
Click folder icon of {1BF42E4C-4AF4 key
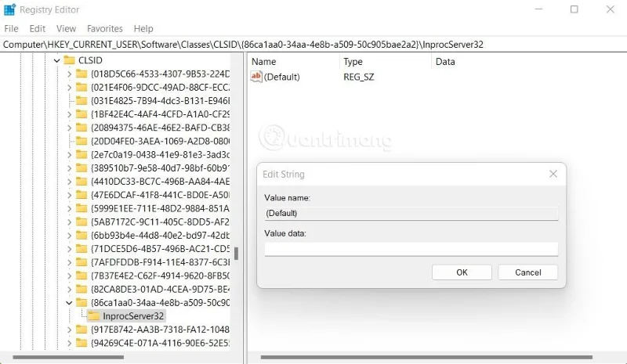pos(82,114)
